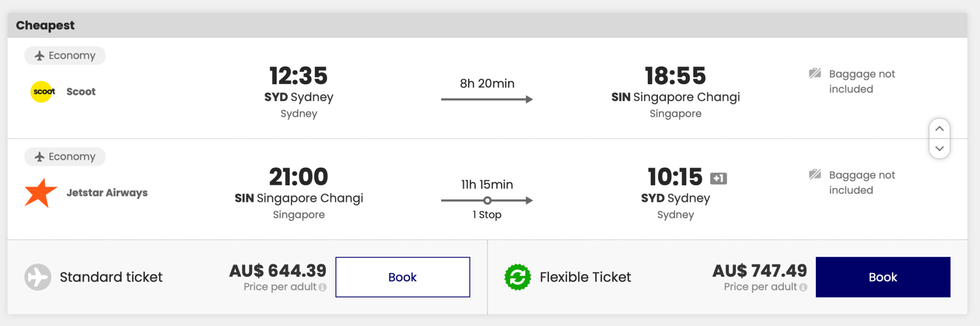Book the Flexible Ticket for AU$ 747.49
Screen dimensions: 980x326
(x=882, y=277)
